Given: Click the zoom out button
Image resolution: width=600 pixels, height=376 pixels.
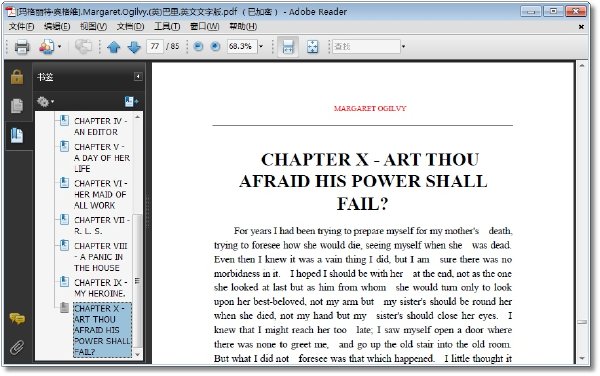Looking at the screenshot, I should pyautogui.click(x=198, y=47).
